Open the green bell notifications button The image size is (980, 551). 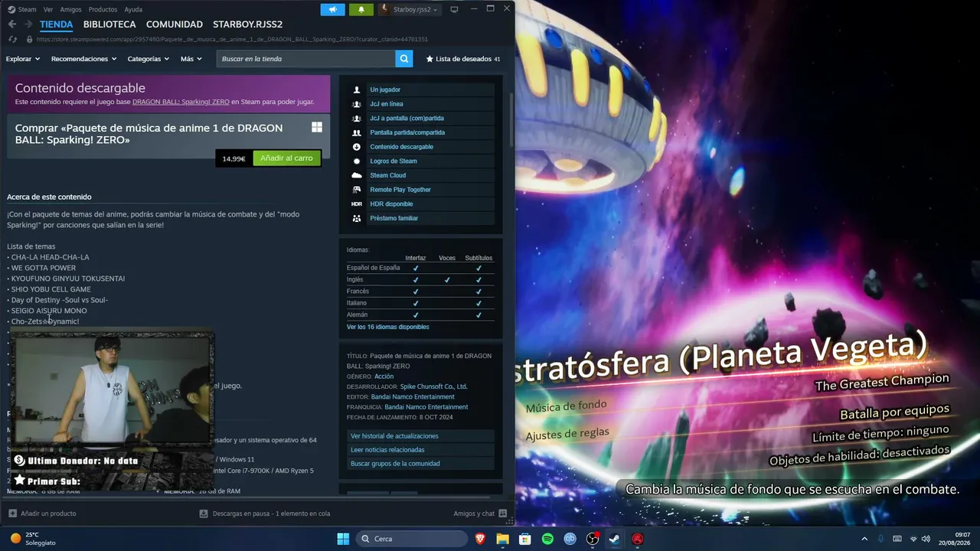point(361,9)
